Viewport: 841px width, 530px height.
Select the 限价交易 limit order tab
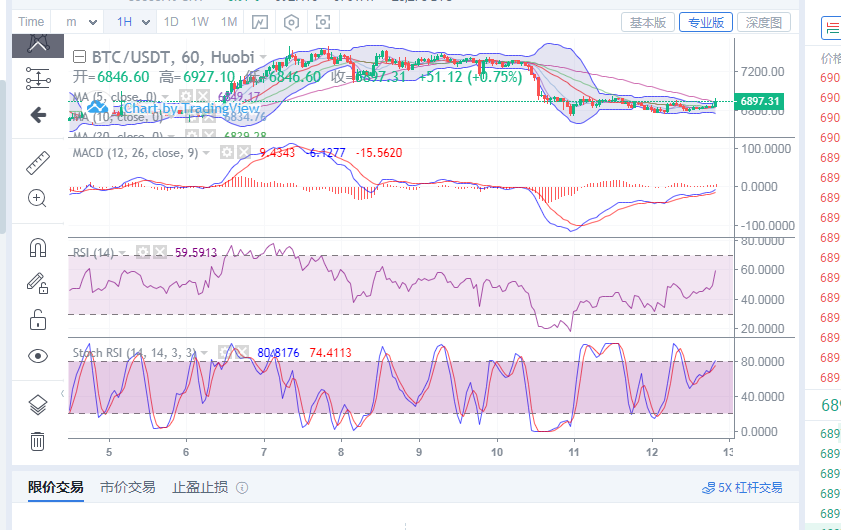pyautogui.click(x=56, y=487)
